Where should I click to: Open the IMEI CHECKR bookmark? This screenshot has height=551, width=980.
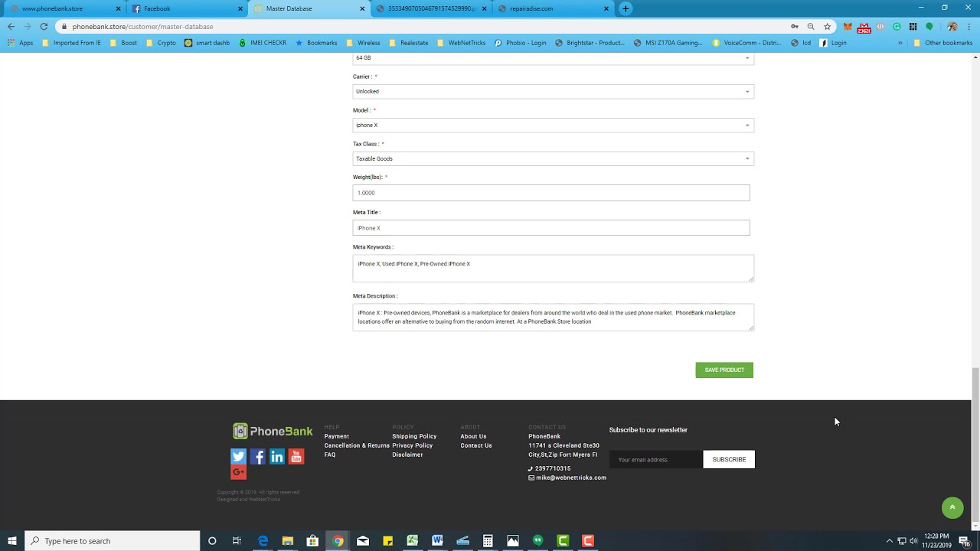pyautogui.click(x=263, y=43)
